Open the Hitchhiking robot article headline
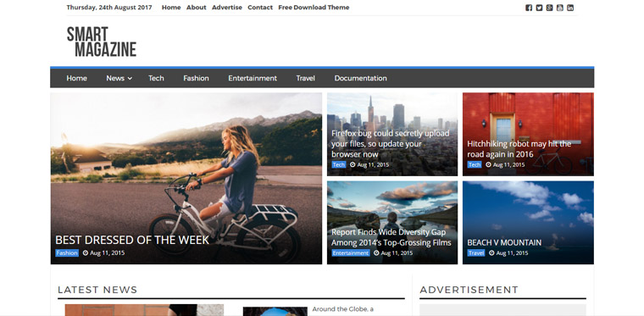Viewport: 644px width, 316px height. click(x=519, y=149)
